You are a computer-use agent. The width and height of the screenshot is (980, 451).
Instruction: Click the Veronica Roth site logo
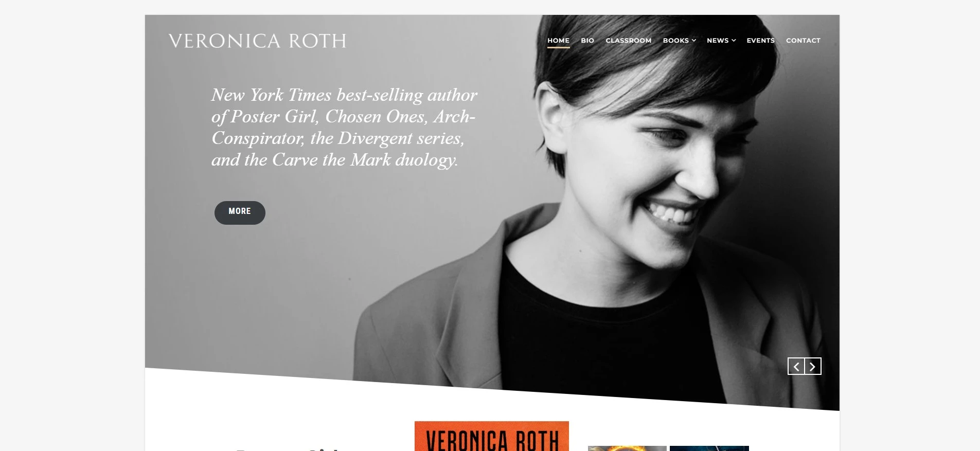coord(257,41)
